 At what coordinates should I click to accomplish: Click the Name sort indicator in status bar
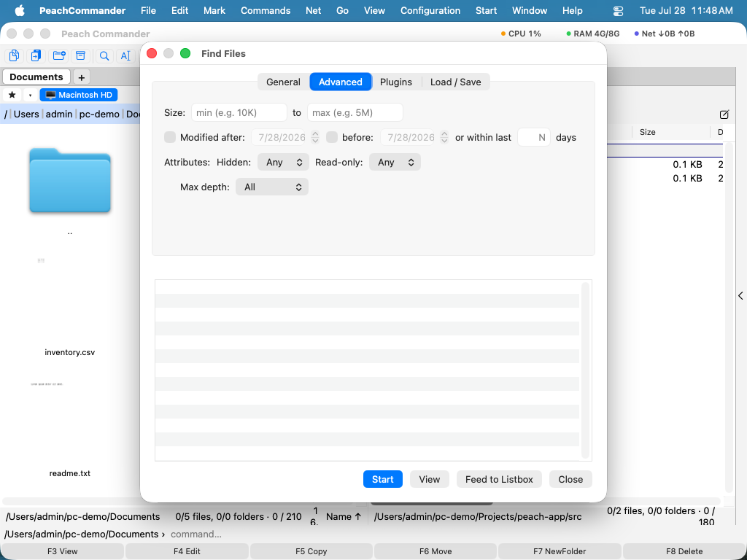(x=344, y=516)
